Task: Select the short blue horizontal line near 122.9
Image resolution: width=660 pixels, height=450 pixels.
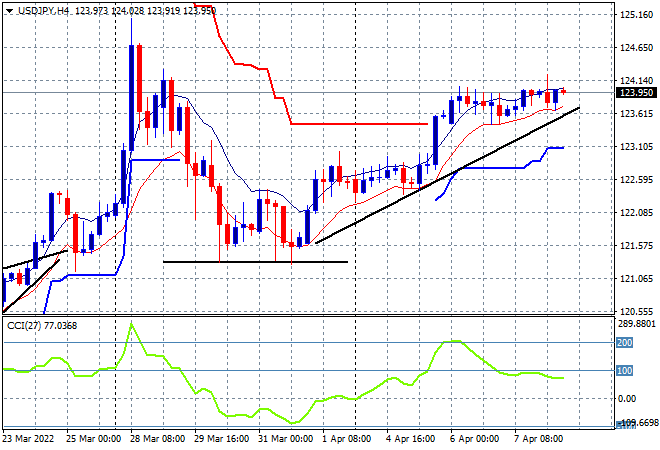Action: point(156,160)
